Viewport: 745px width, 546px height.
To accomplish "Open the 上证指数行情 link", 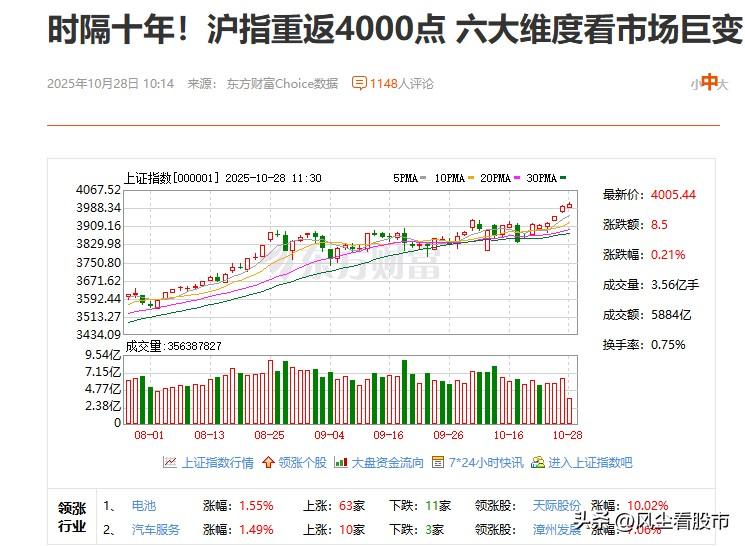I will [x=218, y=462].
